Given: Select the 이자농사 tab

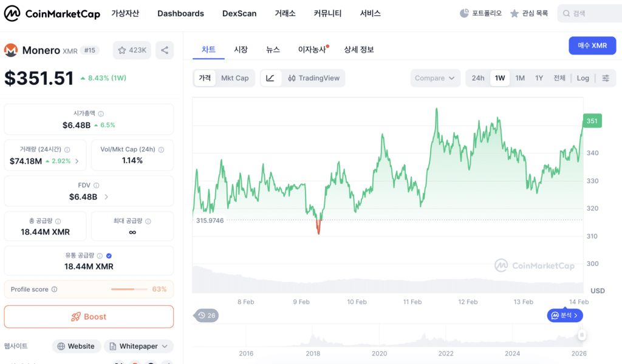Looking at the screenshot, I should tap(313, 50).
